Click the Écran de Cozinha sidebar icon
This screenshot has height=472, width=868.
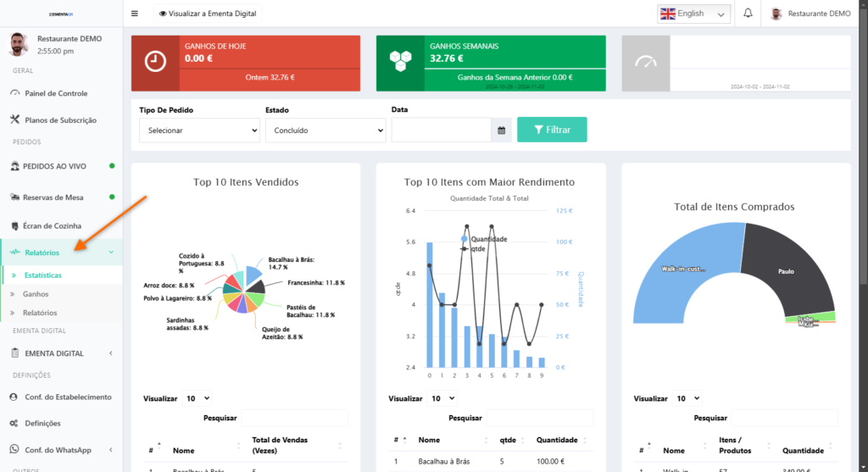(x=14, y=225)
